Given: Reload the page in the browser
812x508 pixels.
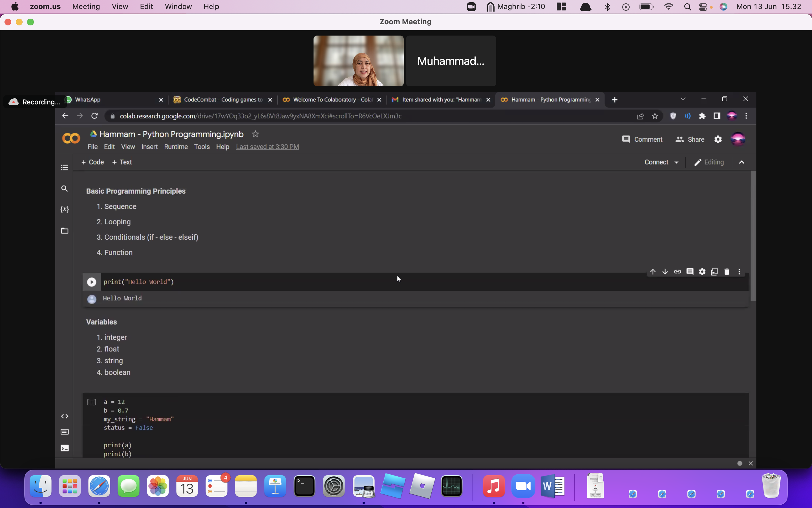Looking at the screenshot, I should pos(95,116).
